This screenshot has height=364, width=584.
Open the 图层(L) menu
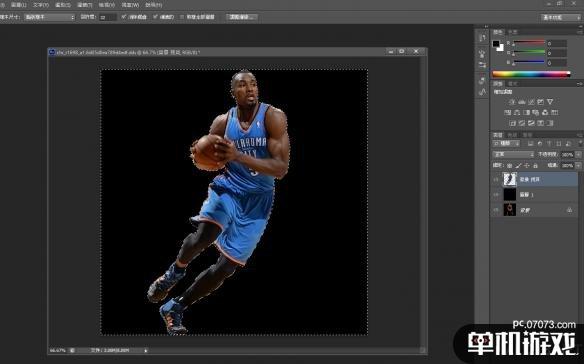point(19,5)
